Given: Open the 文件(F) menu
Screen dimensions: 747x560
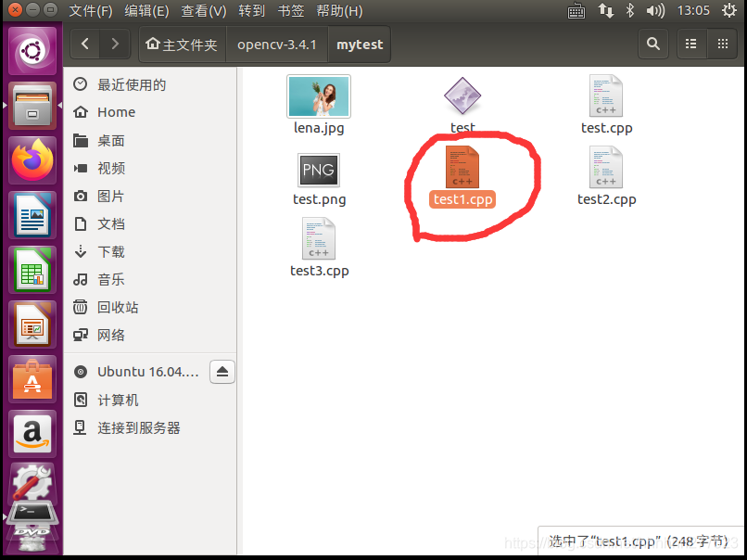Looking at the screenshot, I should click(x=90, y=10).
